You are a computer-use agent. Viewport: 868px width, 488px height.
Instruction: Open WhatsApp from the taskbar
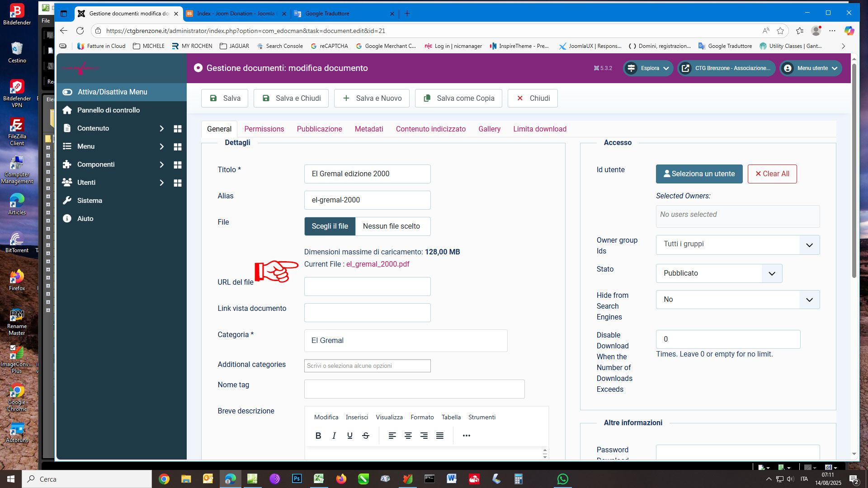563,479
